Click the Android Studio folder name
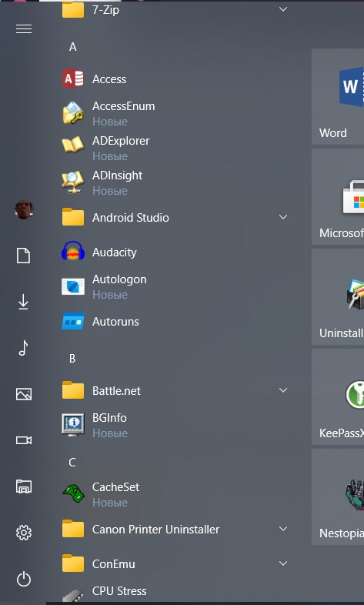 [130, 218]
